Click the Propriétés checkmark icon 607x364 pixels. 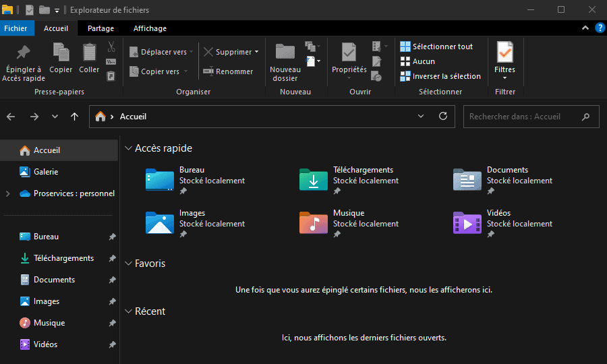click(349, 52)
